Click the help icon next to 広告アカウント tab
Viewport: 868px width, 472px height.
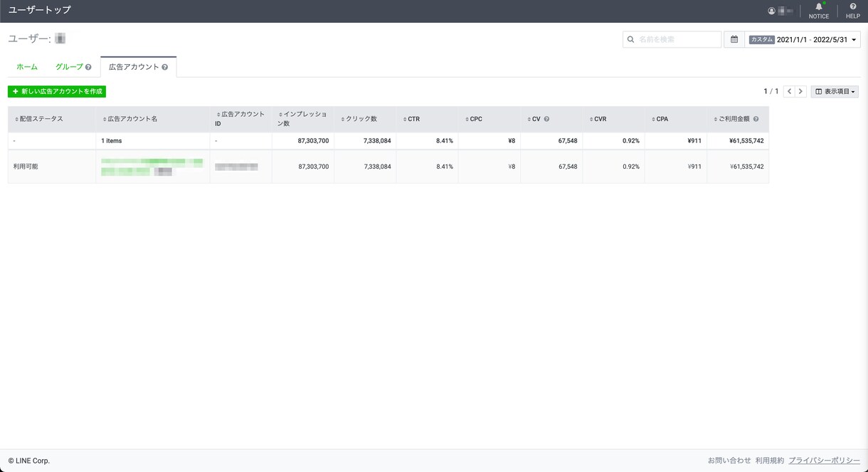tap(164, 67)
